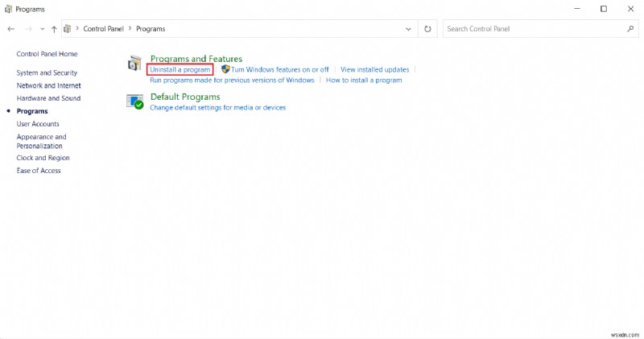Open Run programs made for previous versions
Viewport: 644px width, 339px height.
232,81
